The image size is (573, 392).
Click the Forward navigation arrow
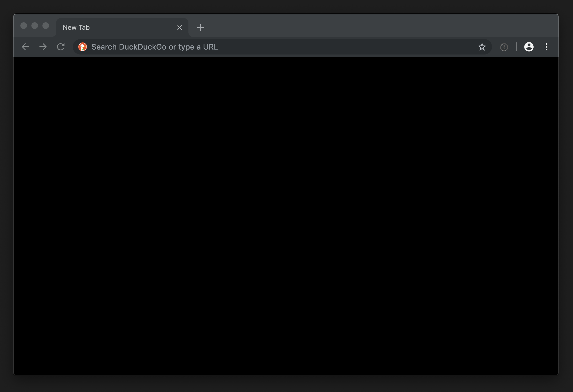[x=43, y=47]
